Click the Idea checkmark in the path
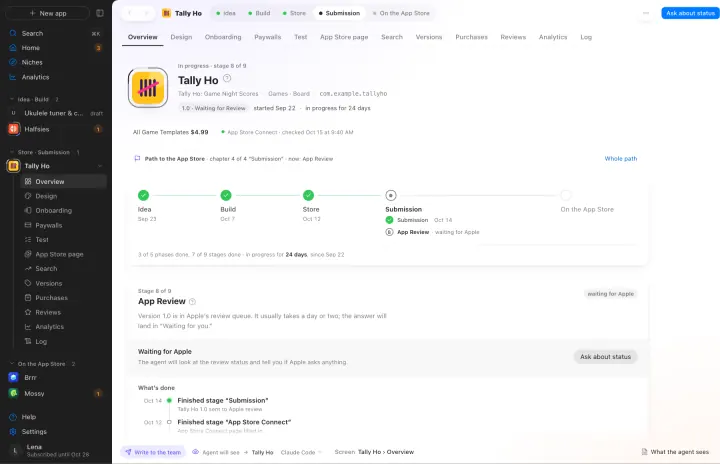The image size is (720, 464). (x=143, y=195)
